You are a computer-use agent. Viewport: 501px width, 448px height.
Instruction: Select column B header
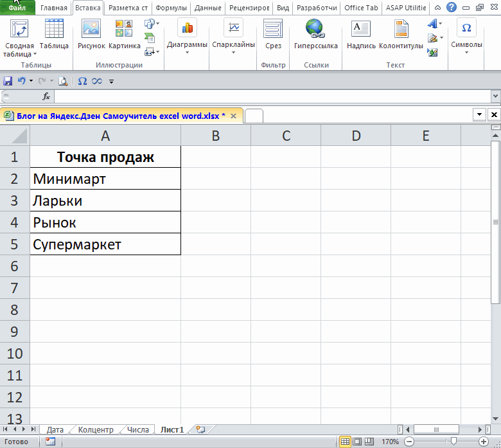coord(216,136)
